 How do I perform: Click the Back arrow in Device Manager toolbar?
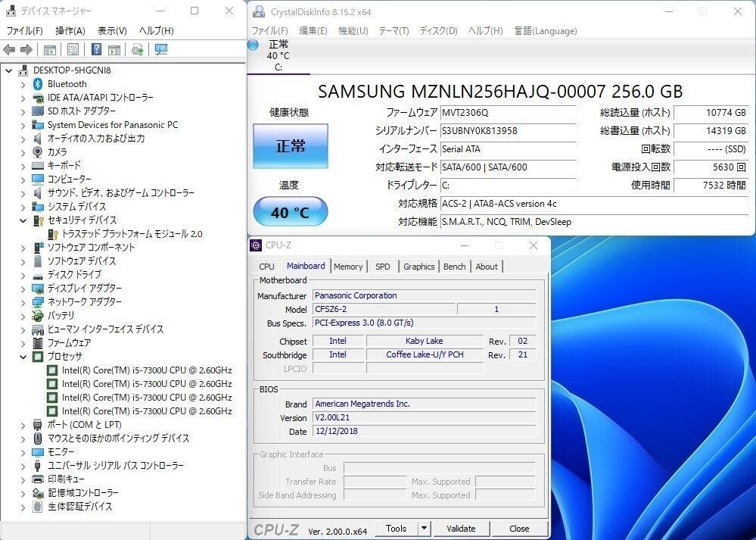[x=8, y=49]
